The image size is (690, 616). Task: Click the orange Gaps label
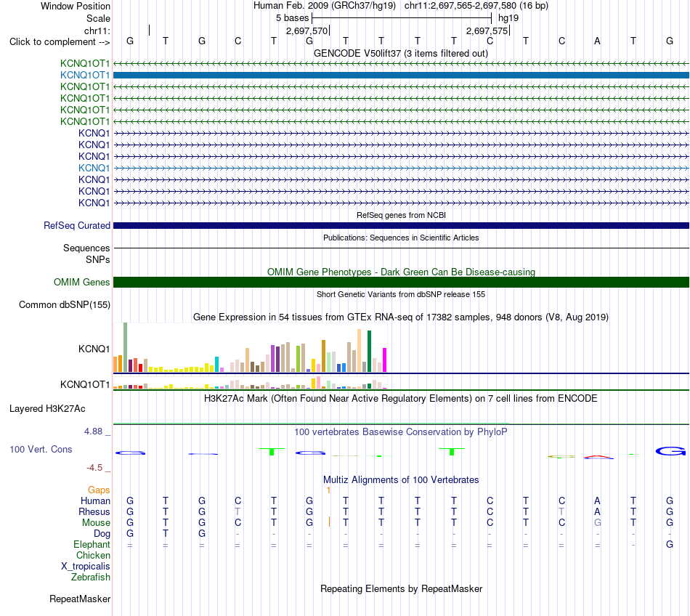click(99, 490)
